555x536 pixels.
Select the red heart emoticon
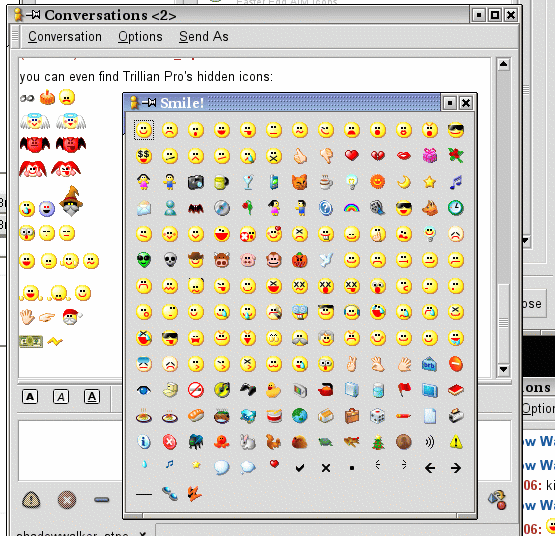coord(351,155)
